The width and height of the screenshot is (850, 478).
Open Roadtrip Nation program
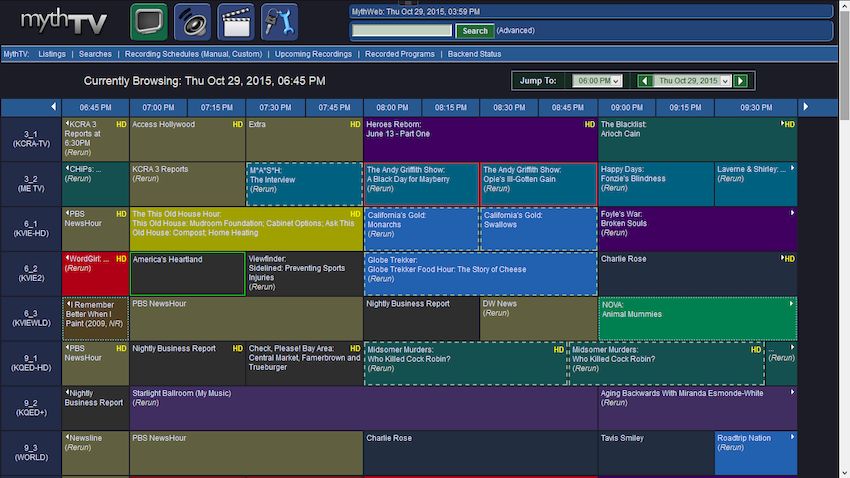756,453
